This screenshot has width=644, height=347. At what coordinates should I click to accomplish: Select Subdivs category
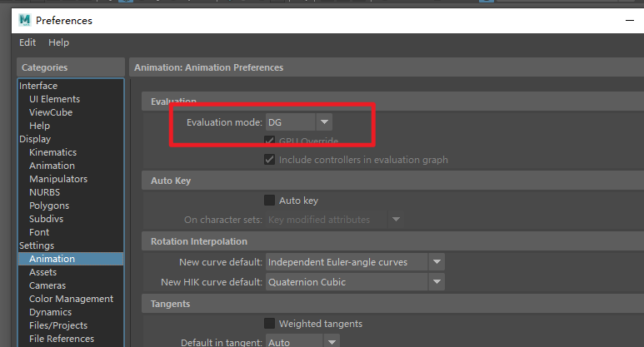(x=46, y=219)
